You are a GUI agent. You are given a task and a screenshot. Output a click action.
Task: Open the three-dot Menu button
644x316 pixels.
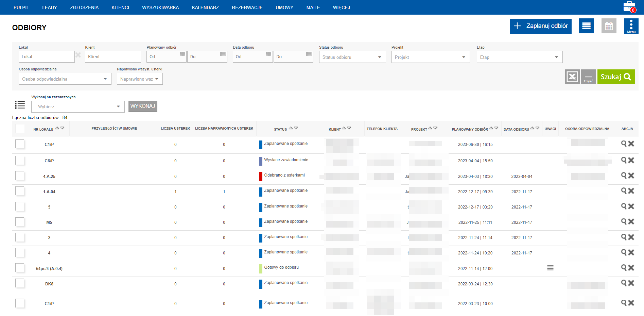[x=631, y=26]
